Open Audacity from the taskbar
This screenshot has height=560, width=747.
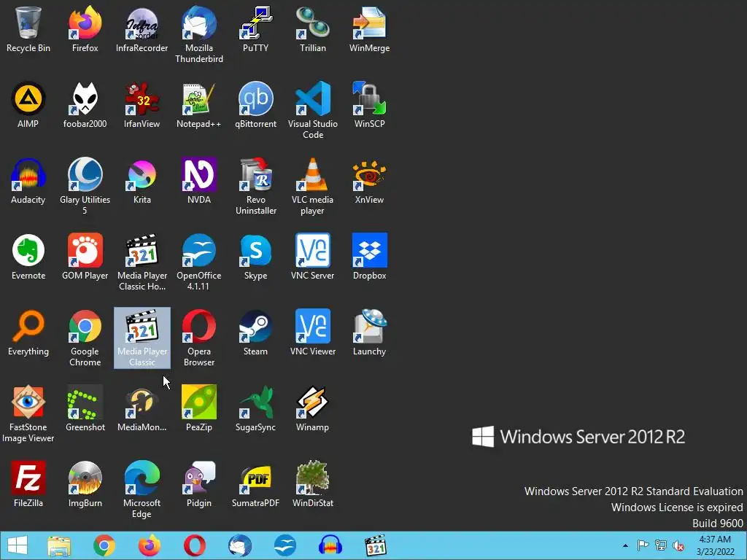[330, 545]
